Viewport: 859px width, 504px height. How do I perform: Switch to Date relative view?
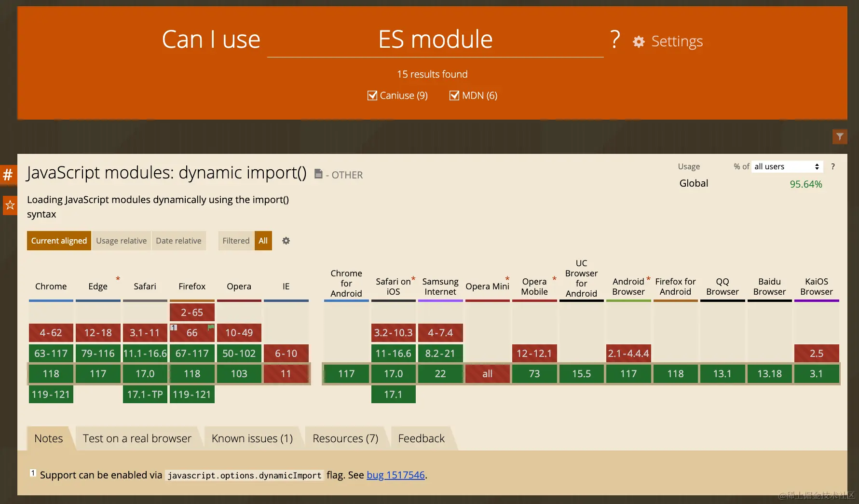178,241
